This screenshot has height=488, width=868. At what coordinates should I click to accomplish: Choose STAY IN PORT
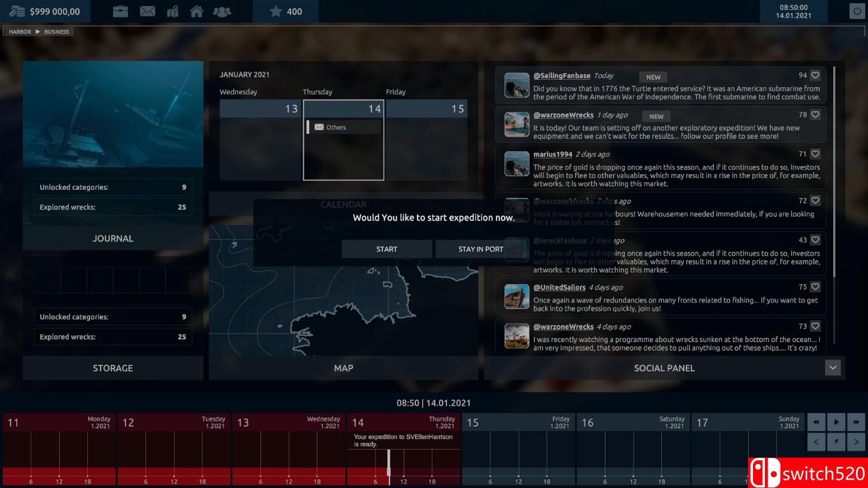point(481,249)
